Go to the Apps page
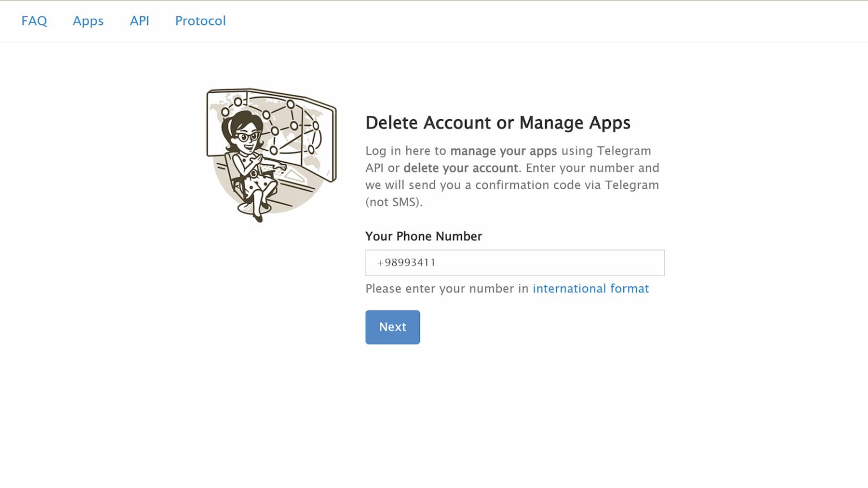This screenshot has height=488, width=868. click(88, 21)
